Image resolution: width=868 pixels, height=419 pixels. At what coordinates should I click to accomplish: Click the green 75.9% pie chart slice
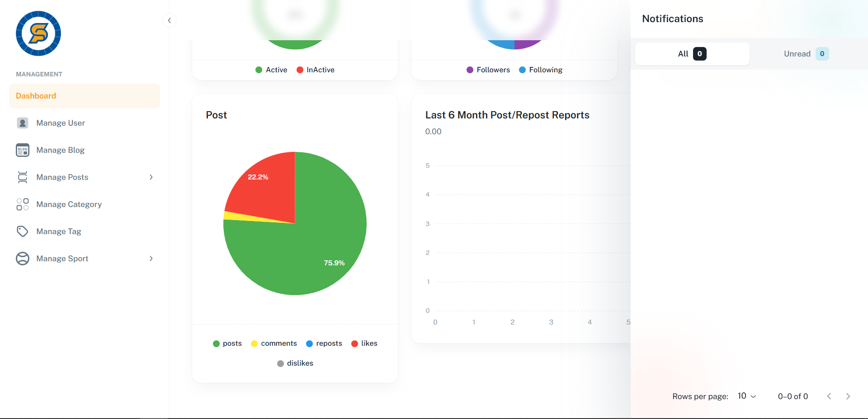pyautogui.click(x=316, y=253)
